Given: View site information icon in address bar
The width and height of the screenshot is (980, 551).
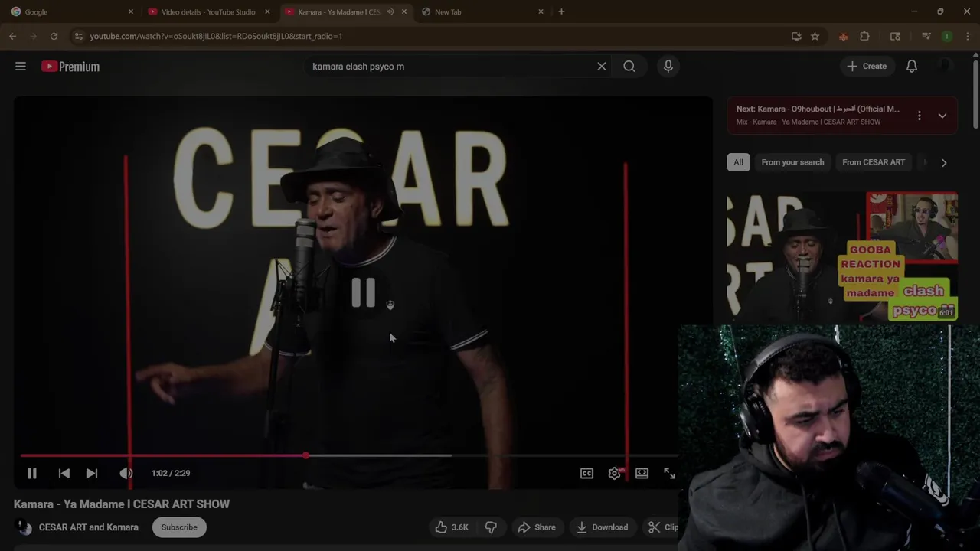Looking at the screenshot, I should pos(78,36).
